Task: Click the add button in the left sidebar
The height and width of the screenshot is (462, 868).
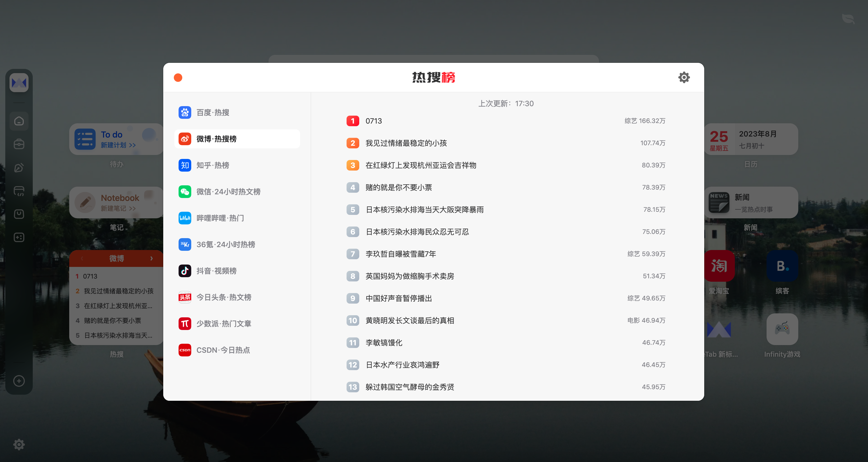Action: [19, 381]
